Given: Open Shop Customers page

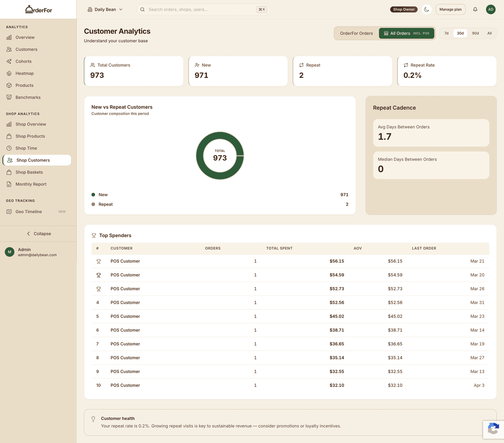Looking at the screenshot, I should click(x=37, y=160).
